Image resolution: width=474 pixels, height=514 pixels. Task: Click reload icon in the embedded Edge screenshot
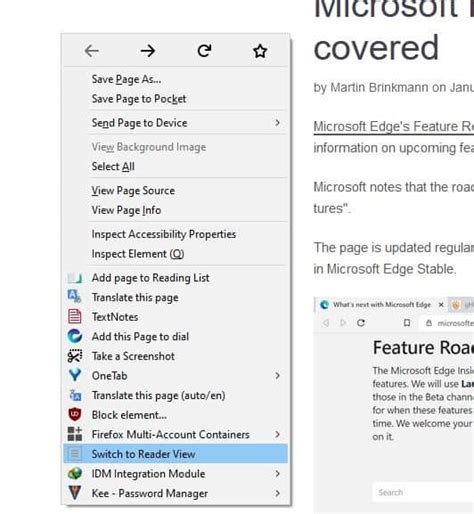361,323
